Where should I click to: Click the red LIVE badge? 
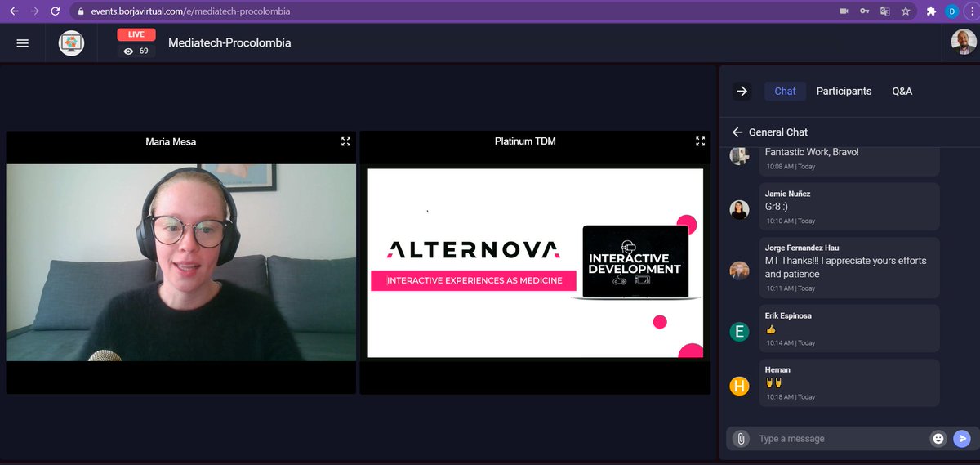(136, 34)
